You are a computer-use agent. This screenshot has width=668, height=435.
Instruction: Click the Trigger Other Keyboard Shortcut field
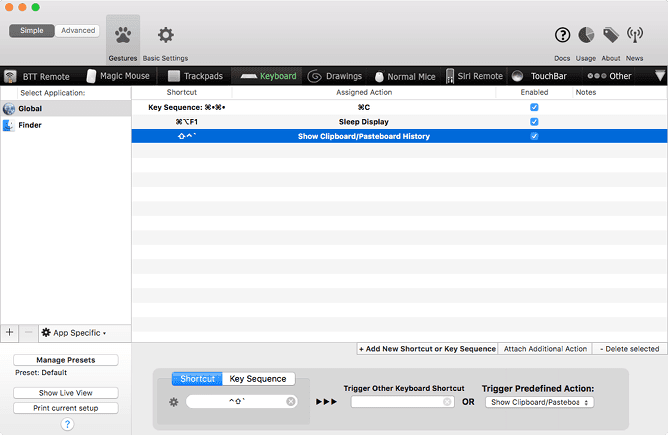[402, 402]
